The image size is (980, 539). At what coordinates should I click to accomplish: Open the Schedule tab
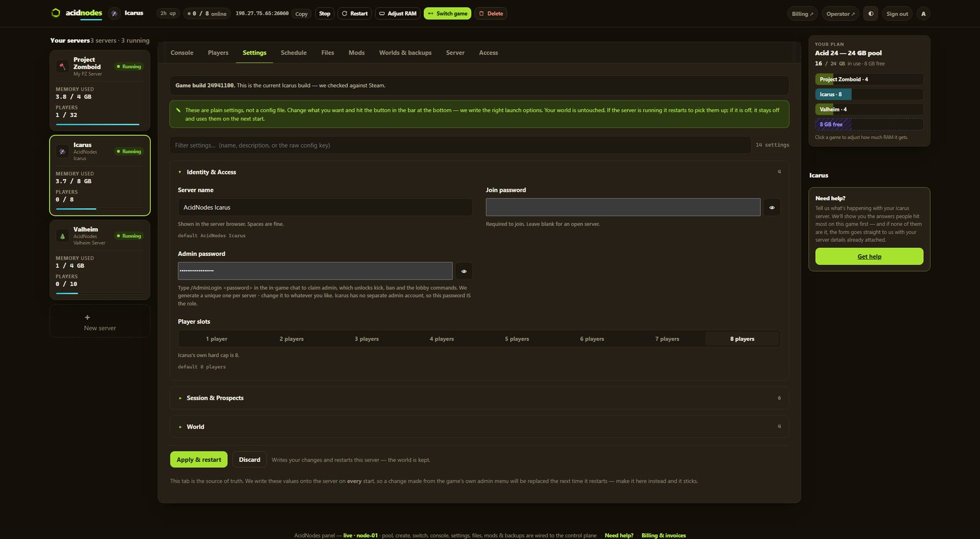(x=293, y=53)
